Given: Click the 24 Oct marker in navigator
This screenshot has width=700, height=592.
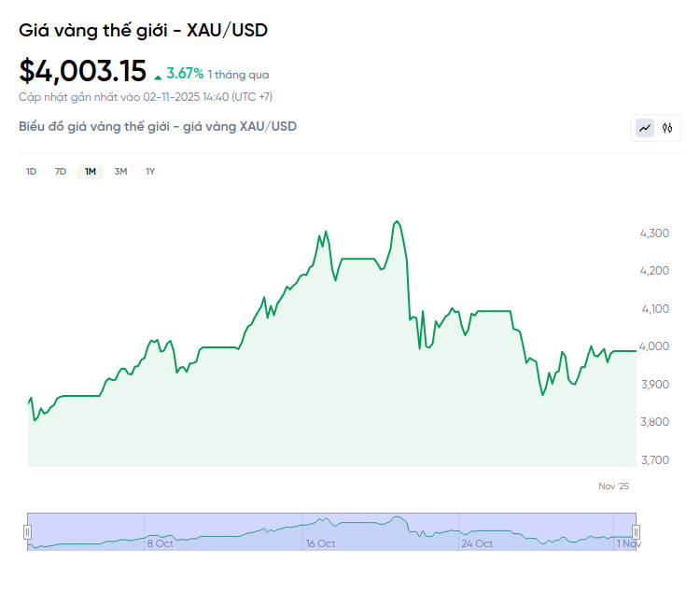Looking at the screenshot, I should point(477,543).
